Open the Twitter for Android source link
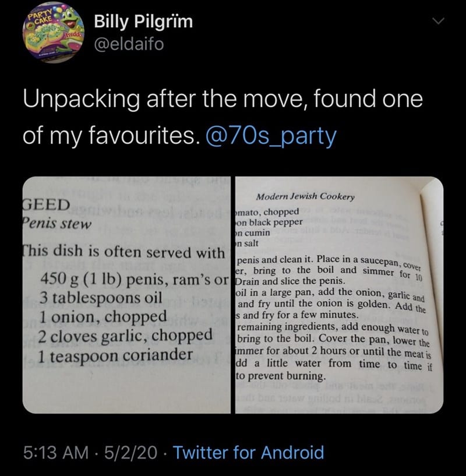The image size is (466, 476). point(248,452)
